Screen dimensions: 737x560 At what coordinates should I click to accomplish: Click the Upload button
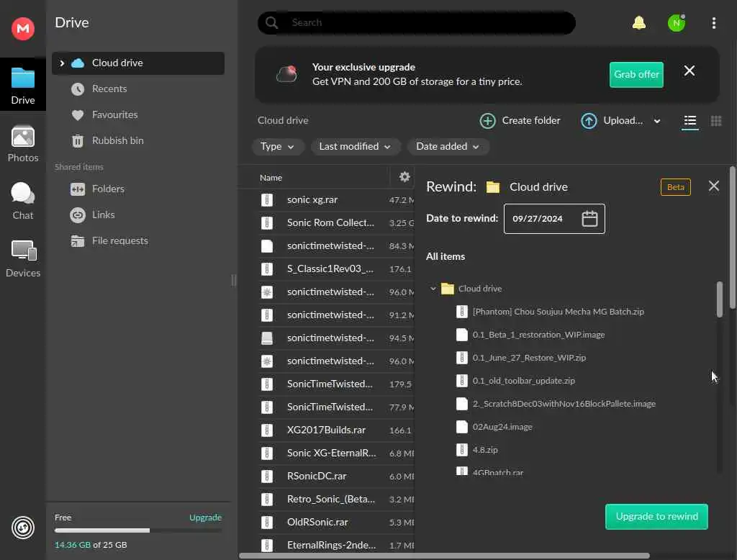tap(612, 121)
